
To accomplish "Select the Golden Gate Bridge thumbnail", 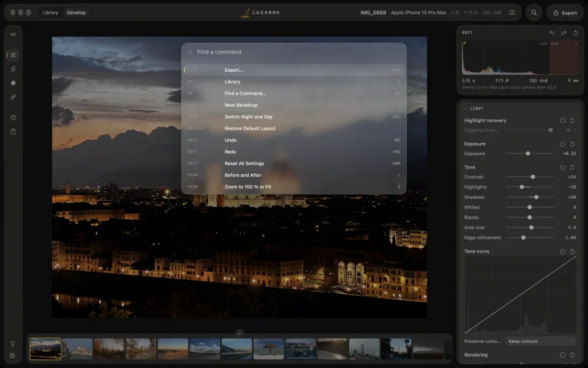I will point(364,349).
